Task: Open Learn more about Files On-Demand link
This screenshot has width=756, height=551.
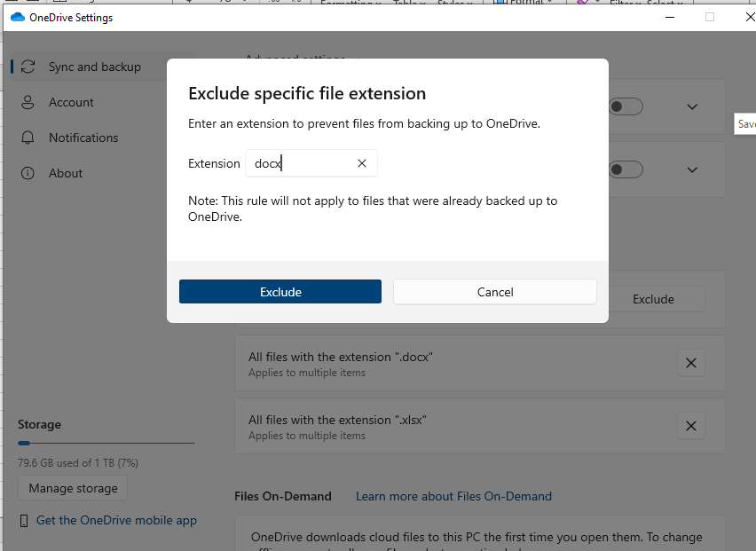Action: pyautogui.click(x=453, y=496)
